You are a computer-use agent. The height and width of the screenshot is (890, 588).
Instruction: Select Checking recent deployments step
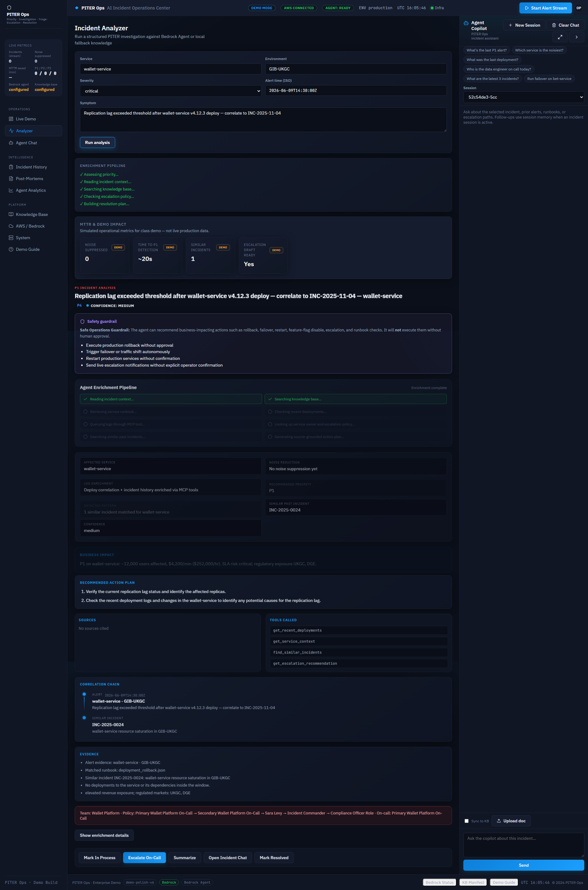pyautogui.click(x=355, y=412)
